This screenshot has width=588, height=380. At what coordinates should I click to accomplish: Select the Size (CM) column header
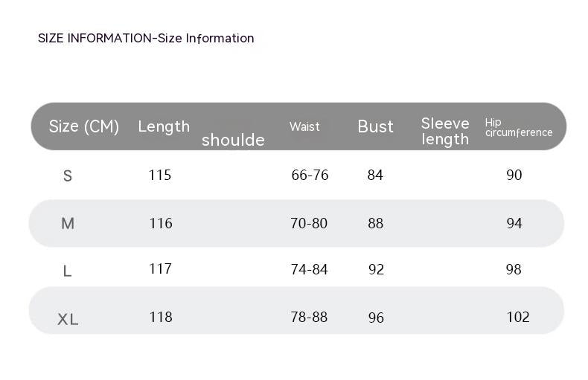[x=84, y=126]
